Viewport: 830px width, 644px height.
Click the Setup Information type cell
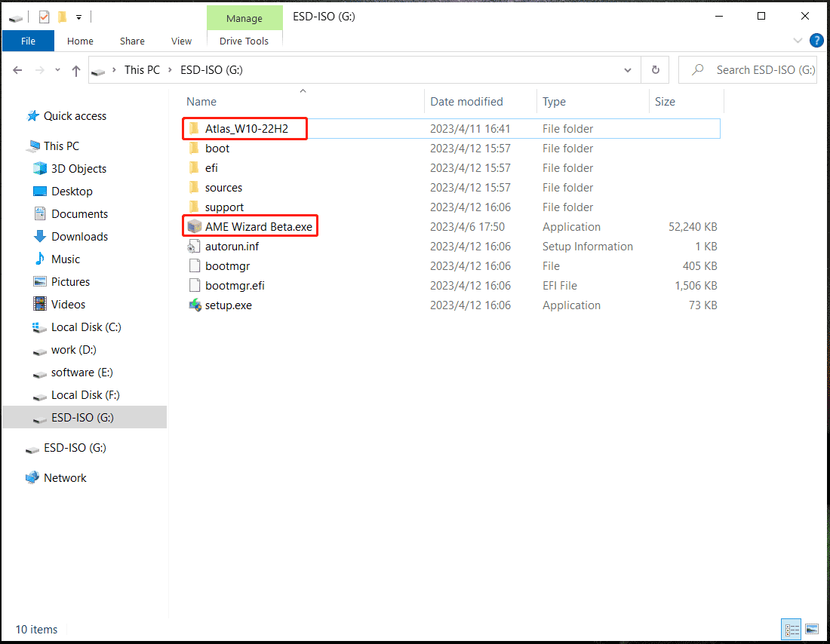(x=588, y=246)
